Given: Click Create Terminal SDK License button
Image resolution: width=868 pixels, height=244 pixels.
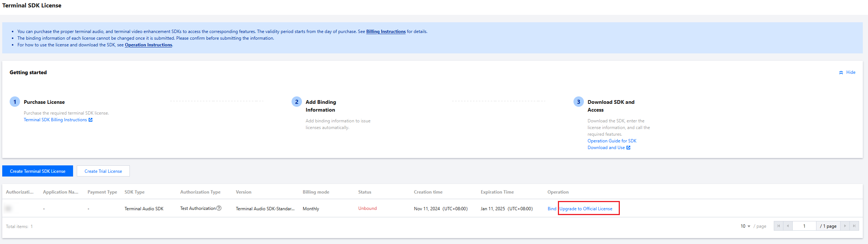Looking at the screenshot, I should (x=37, y=171).
